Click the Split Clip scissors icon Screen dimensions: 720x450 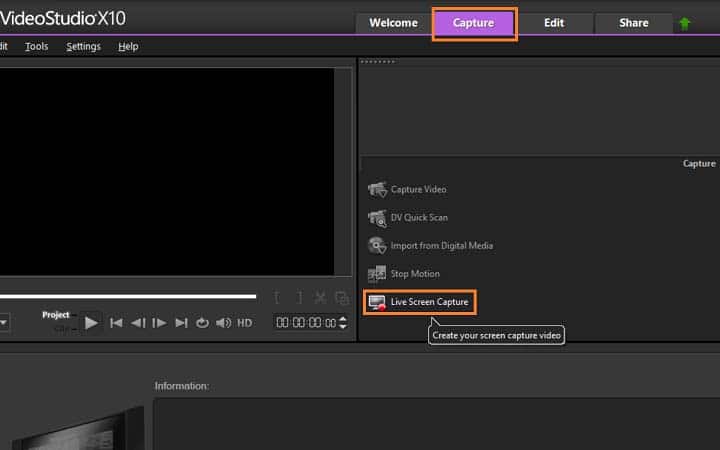point(321,298)
